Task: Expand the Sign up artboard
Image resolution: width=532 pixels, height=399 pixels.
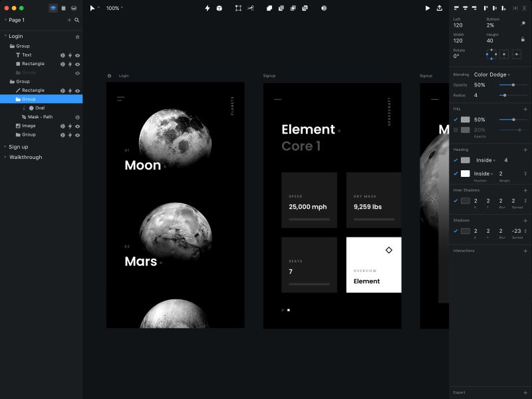Action: (x=5, y=146)
